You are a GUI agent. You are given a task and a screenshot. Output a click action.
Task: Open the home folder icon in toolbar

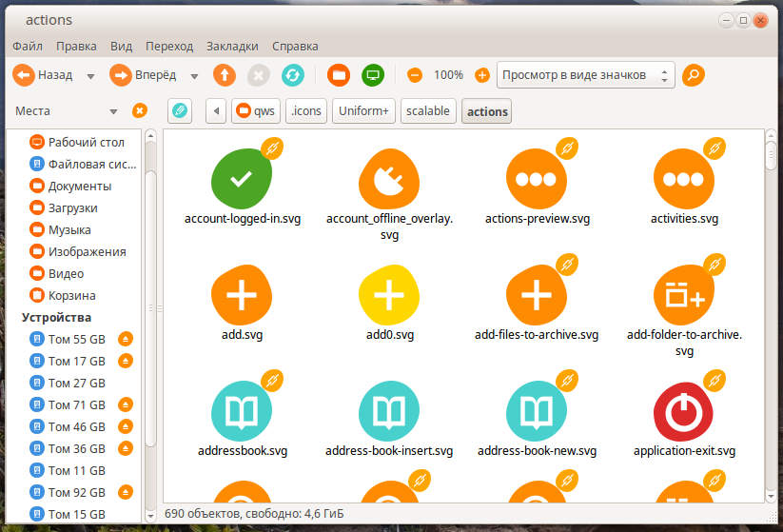pyautogui.click(x=339, y=75)
